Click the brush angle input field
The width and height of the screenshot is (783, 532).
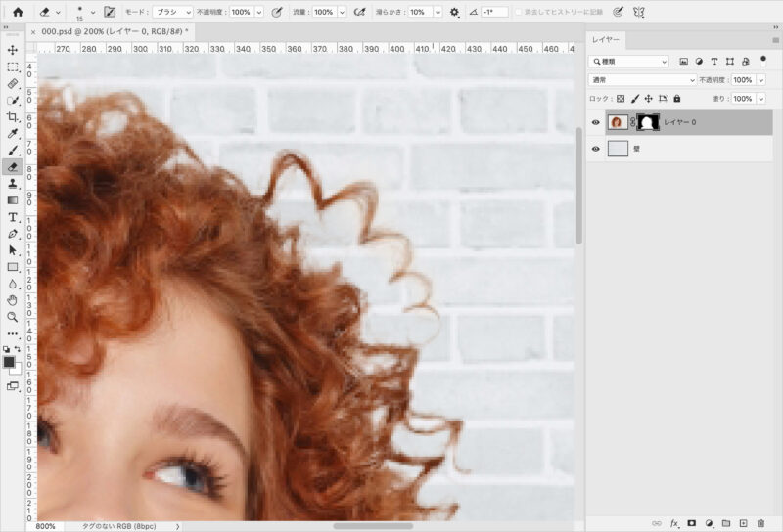pyautogui.click(x=494, y=12)
